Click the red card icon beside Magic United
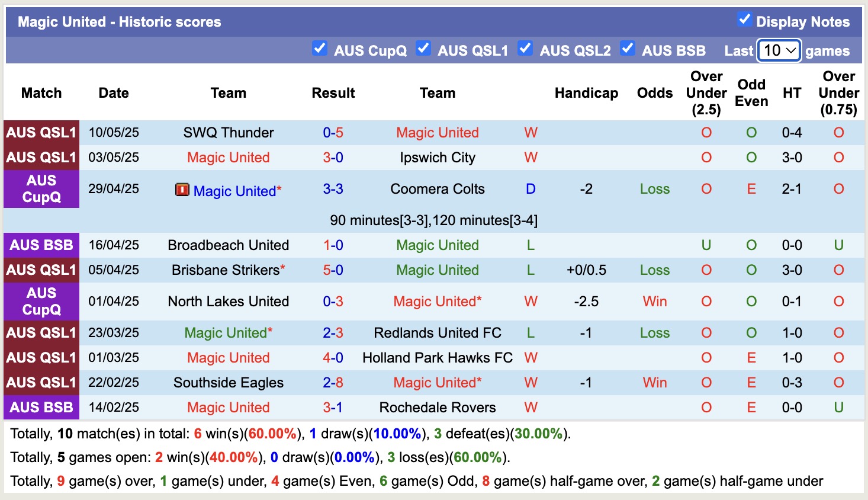Screen dimensions: 868x500 point(182,190)
